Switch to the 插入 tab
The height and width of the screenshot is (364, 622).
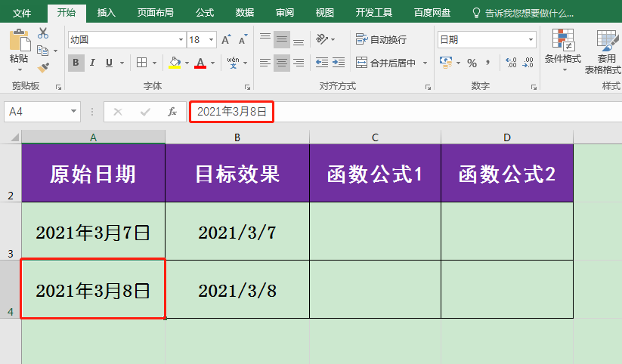(107, 13)
